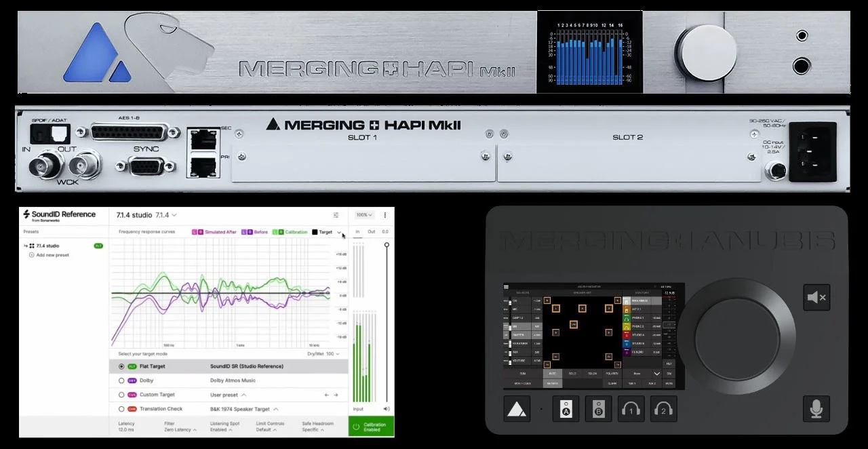Open the SoundID Reference sidebar logo menu
Image resolution: width=868 pixels, height=449 pixels.
tap(61, 214)
